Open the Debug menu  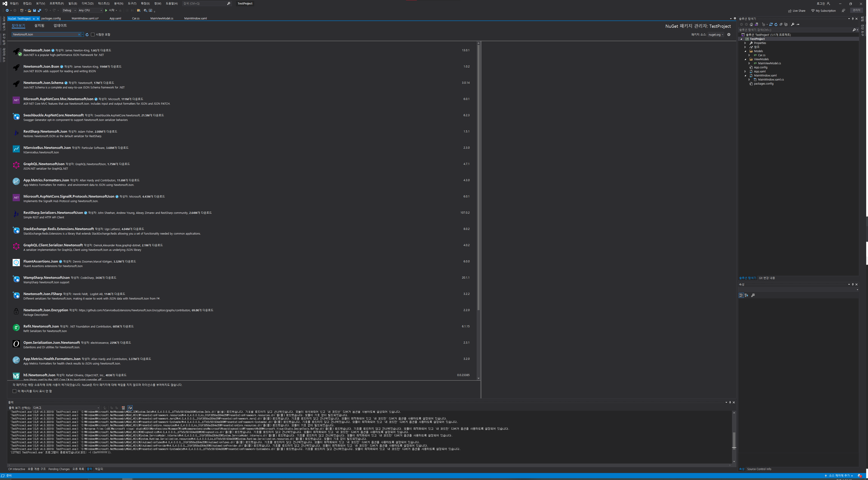[x=88, y=3]
